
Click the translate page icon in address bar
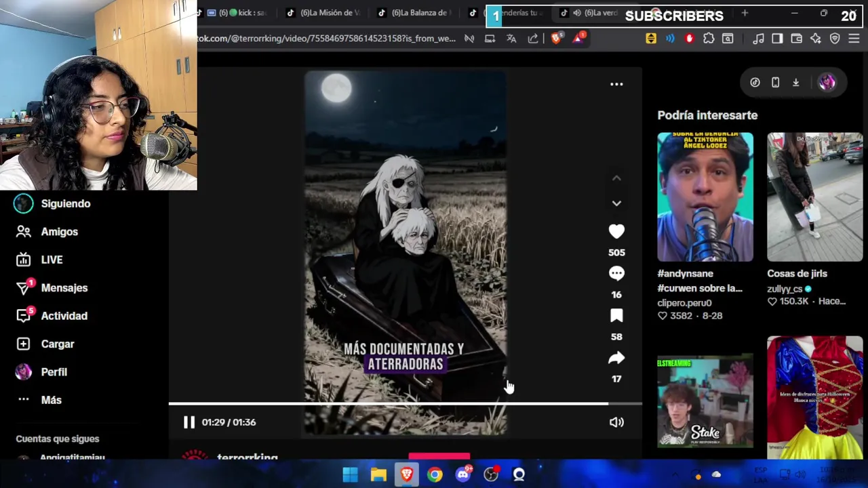(x=511, y=39)
